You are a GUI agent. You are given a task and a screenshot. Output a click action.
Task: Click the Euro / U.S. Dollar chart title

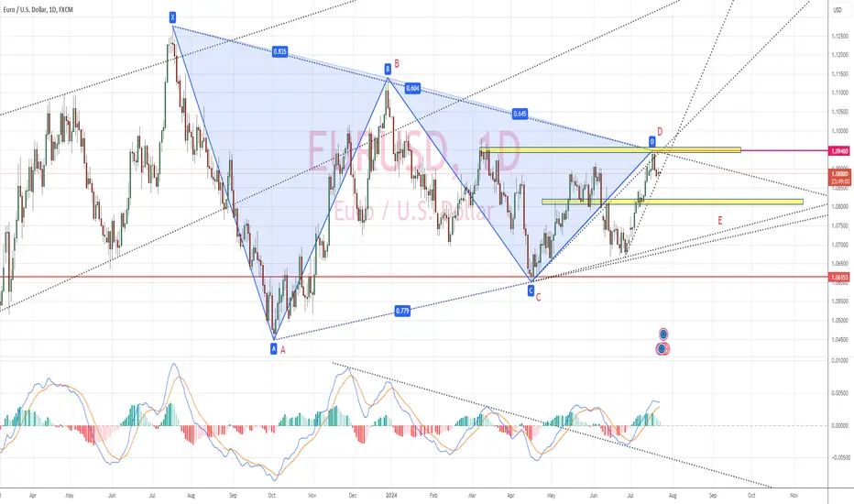(x=38, y=10)
